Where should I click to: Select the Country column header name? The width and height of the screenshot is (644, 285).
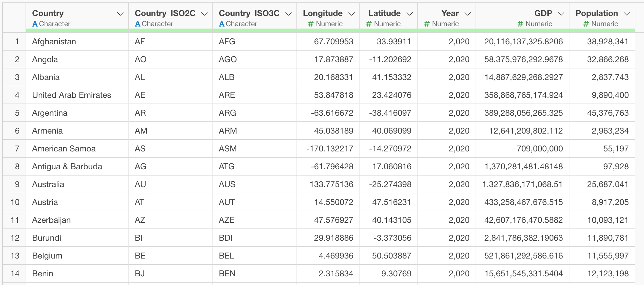coord(48,13)
